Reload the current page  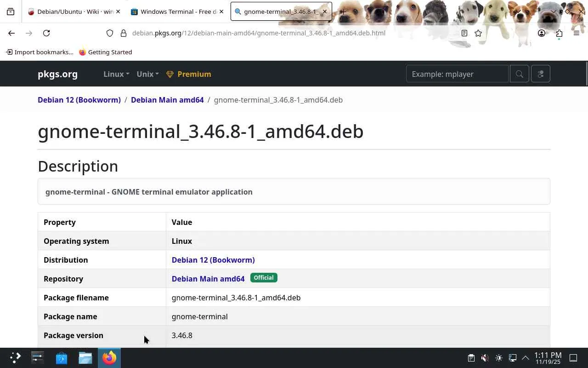[46, 33]
